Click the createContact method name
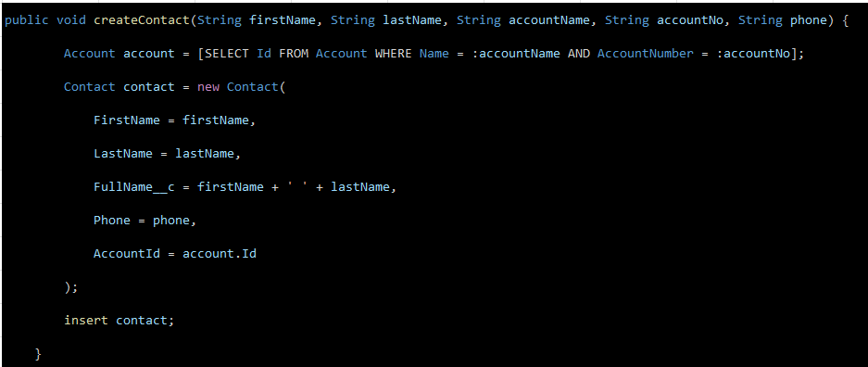Viewport: 868px width, 367px height. pyautogui.click(x=141, y=20)
